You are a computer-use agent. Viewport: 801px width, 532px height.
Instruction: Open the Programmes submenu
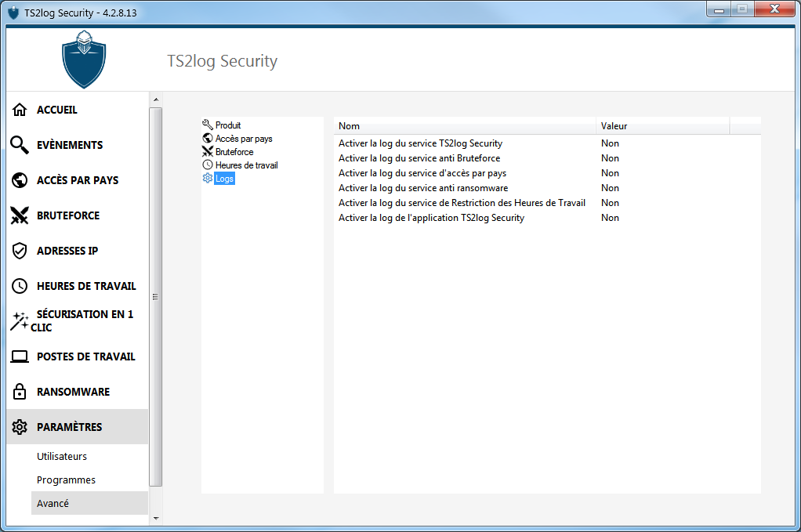tap(66, 480)
